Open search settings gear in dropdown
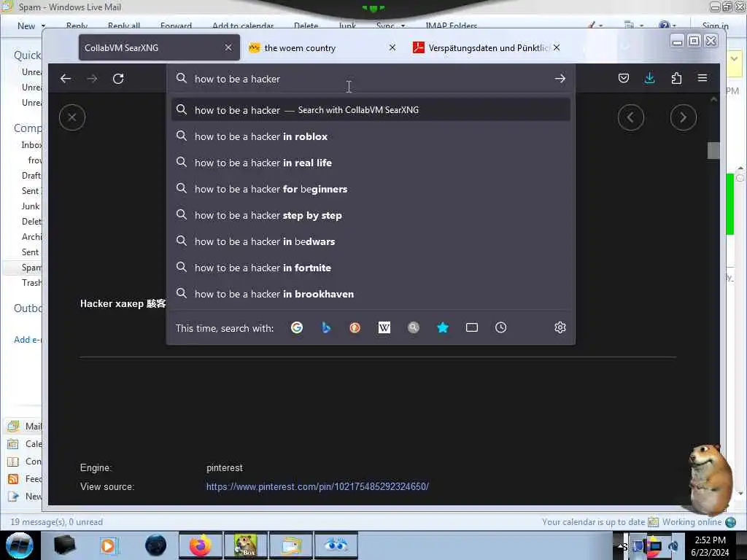 point(560,327)
